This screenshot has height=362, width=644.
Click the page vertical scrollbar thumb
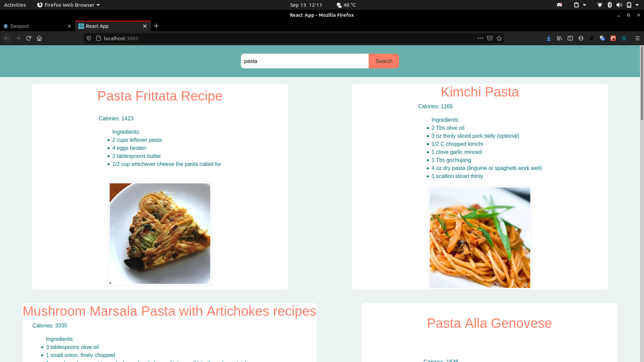coord(642,84)
